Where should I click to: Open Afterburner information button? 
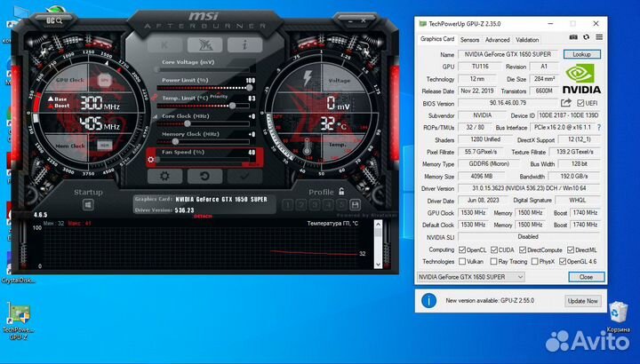tap(245, 45)
